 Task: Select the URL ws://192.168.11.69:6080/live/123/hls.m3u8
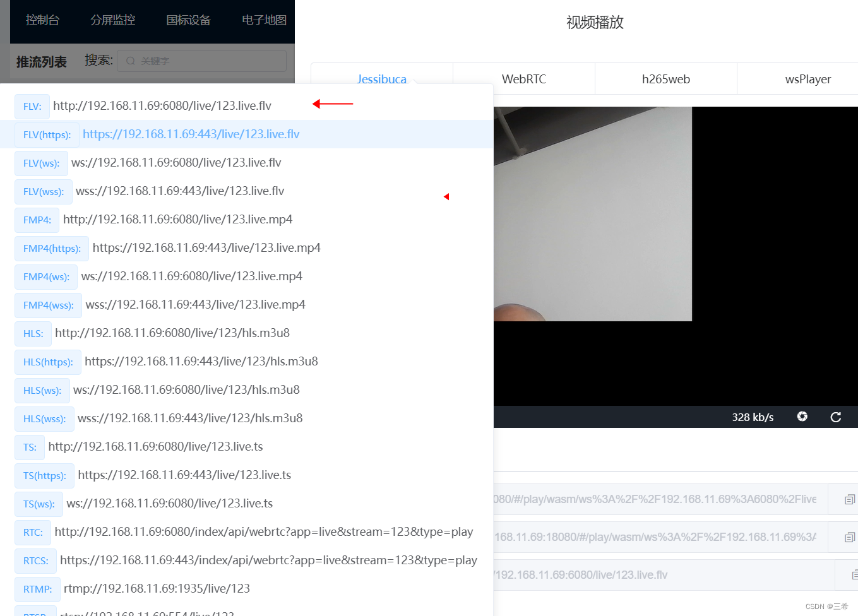[186, 389]
